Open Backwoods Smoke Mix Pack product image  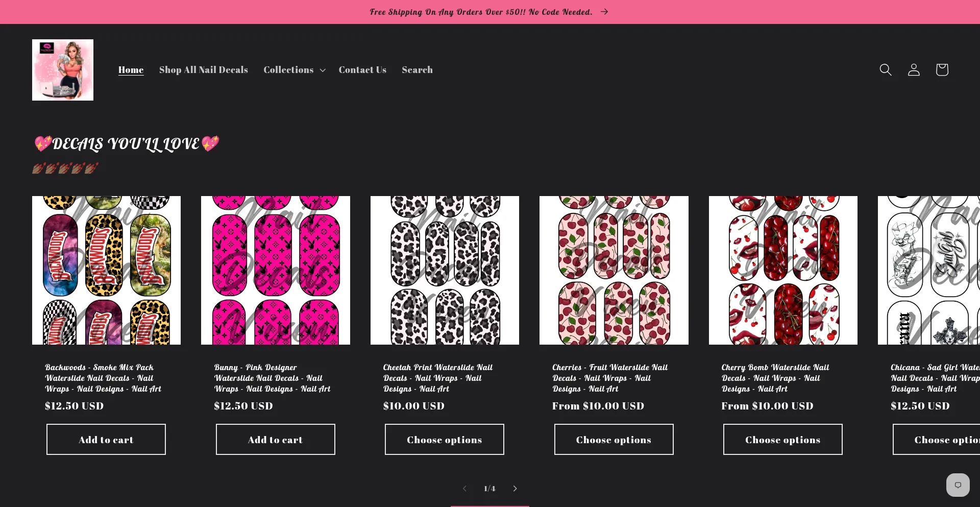pos(106,270)
